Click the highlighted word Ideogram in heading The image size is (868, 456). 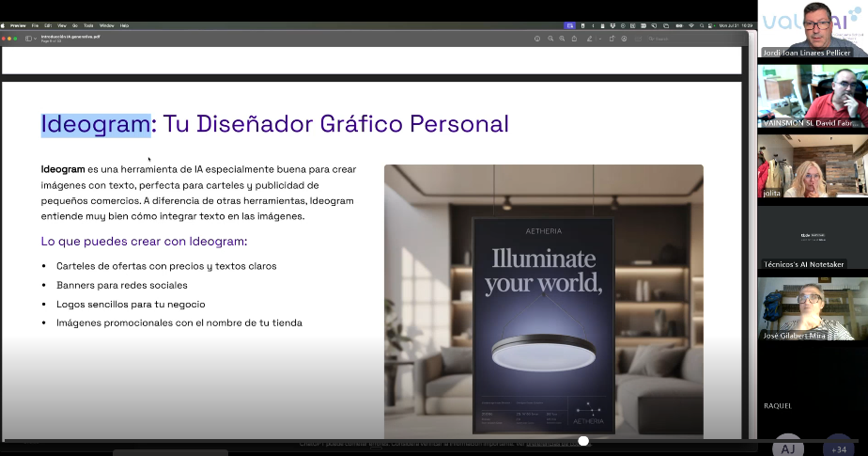point(96,124)
